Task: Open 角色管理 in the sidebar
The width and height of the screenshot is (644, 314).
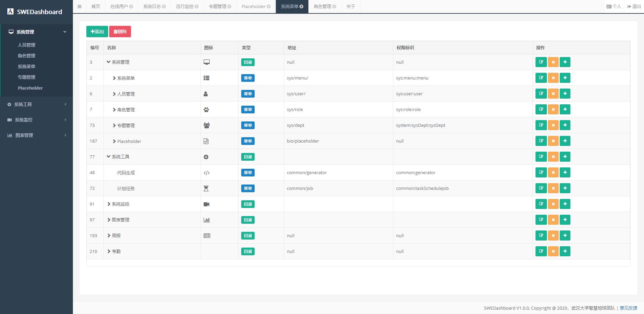Action: [x=27, y=56]
